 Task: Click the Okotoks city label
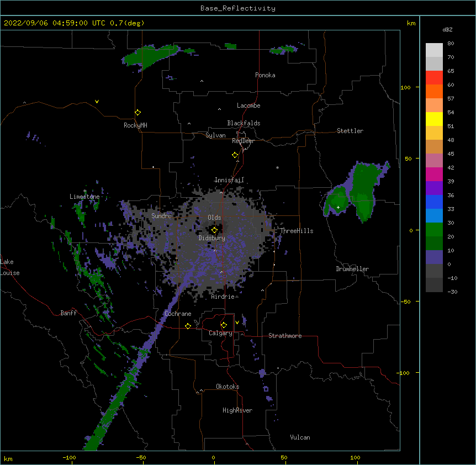click(228, 387)
